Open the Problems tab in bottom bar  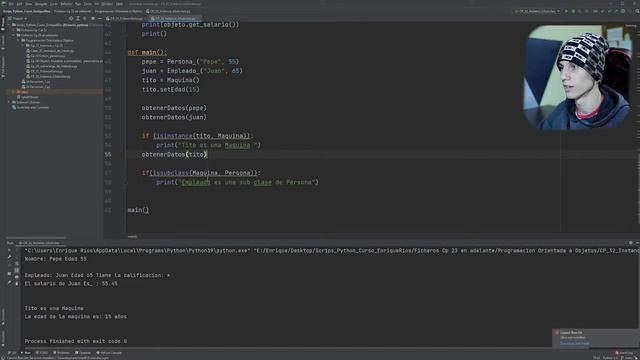(x=62, y=353)
